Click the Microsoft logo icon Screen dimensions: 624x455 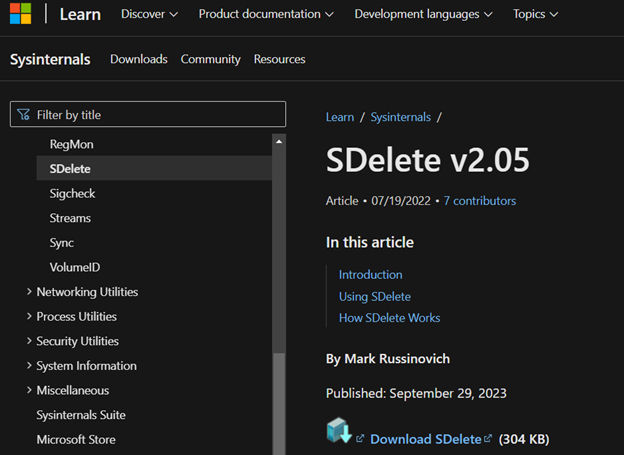click(x=20, y=14)
